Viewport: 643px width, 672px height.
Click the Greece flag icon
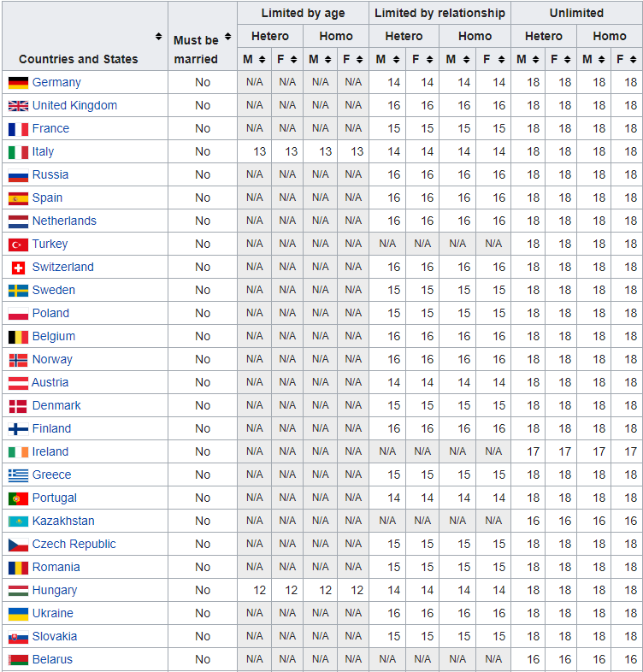coord(18,475)
